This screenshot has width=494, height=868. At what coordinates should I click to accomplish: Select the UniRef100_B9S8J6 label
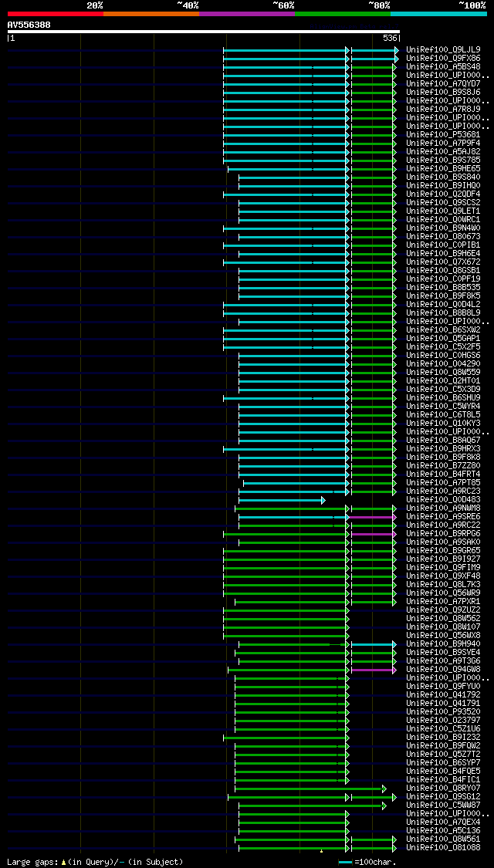[443, 93]
